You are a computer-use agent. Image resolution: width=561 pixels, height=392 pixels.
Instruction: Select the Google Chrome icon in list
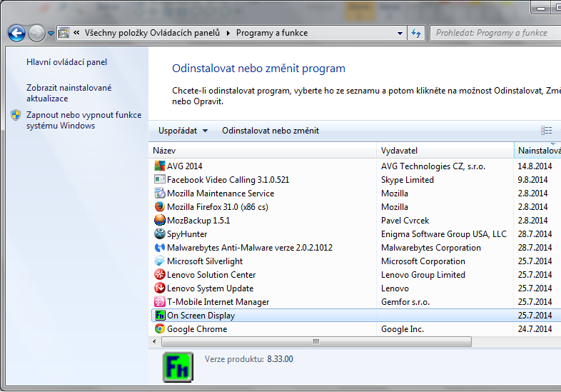[160, 329]
